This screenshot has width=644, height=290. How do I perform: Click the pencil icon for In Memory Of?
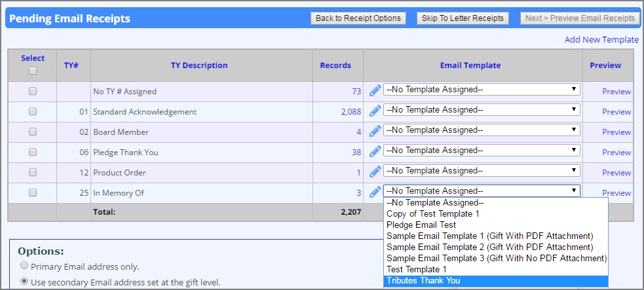[375, 192]
